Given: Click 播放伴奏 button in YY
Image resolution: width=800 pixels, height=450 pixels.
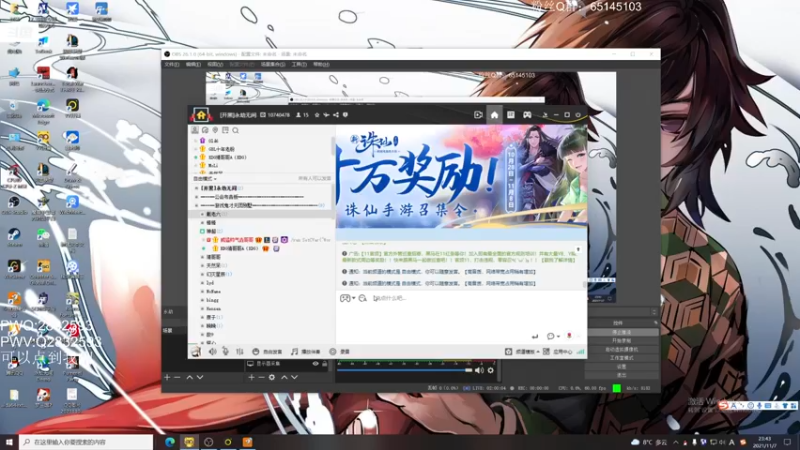Looking at the screenshot, I should tap(305, 352).
